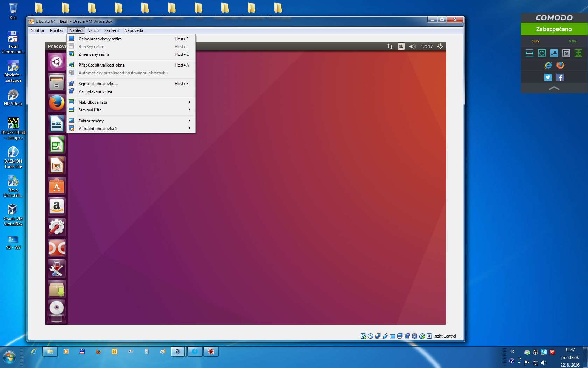Expand Stavová lišta submenu
The width and height of the screenshot is (588, 368).
pyautogui.click(x=131, y=110)
